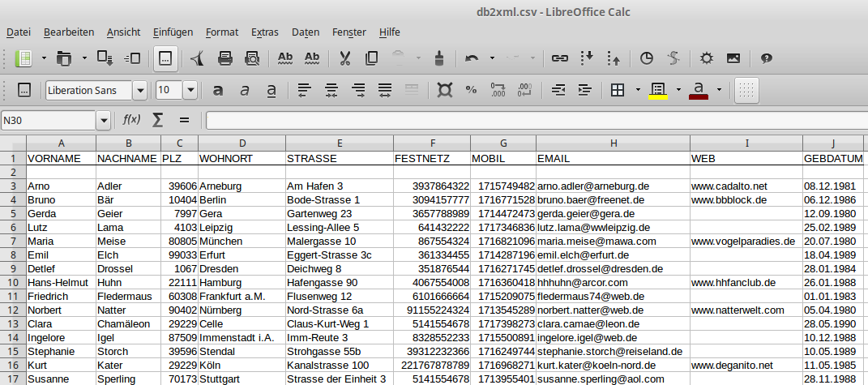Open the Extras menu
868x385 pixels.
(x=265, y=32)
